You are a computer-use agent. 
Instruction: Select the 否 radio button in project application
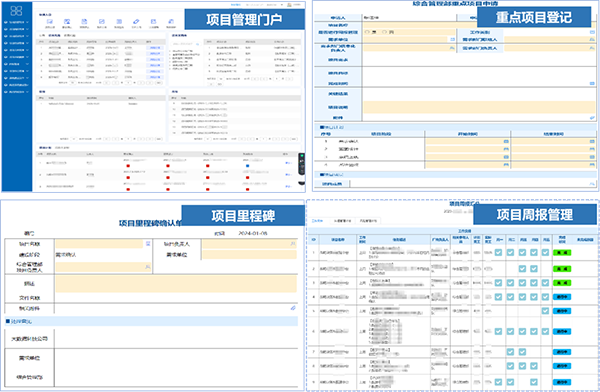tap(385, 32)
